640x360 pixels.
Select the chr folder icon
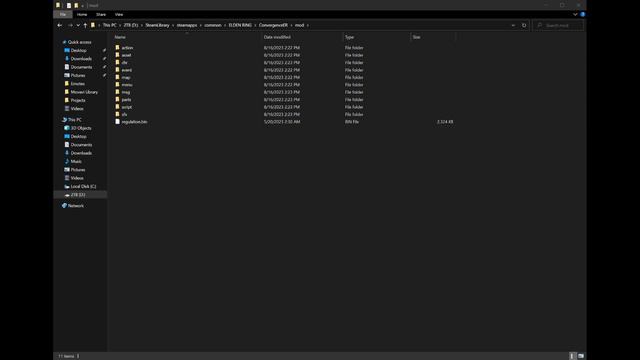tap(118, 62)
